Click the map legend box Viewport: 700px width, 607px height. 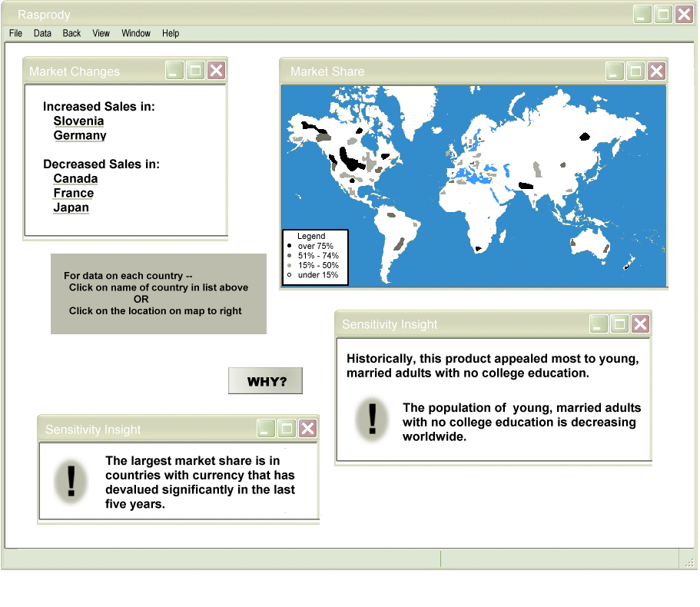(x=315, y=257)
